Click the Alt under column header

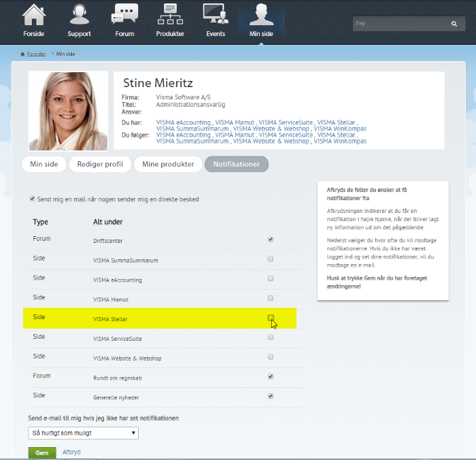click(x=107, y=222)
